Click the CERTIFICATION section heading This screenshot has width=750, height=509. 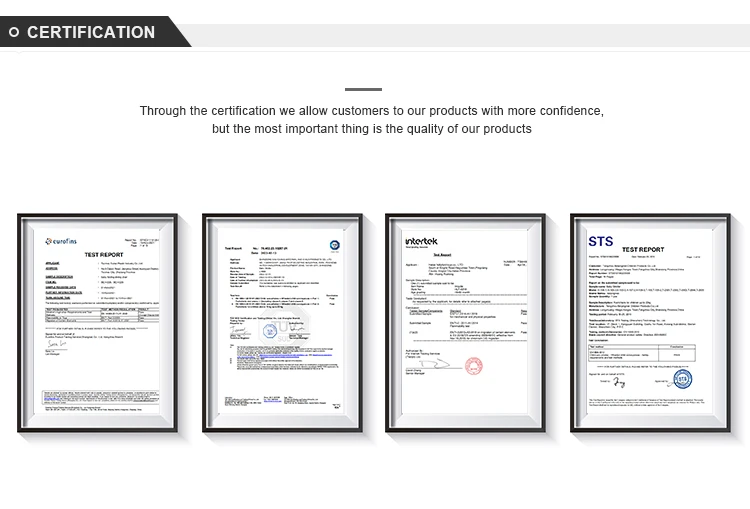[91, 32]
